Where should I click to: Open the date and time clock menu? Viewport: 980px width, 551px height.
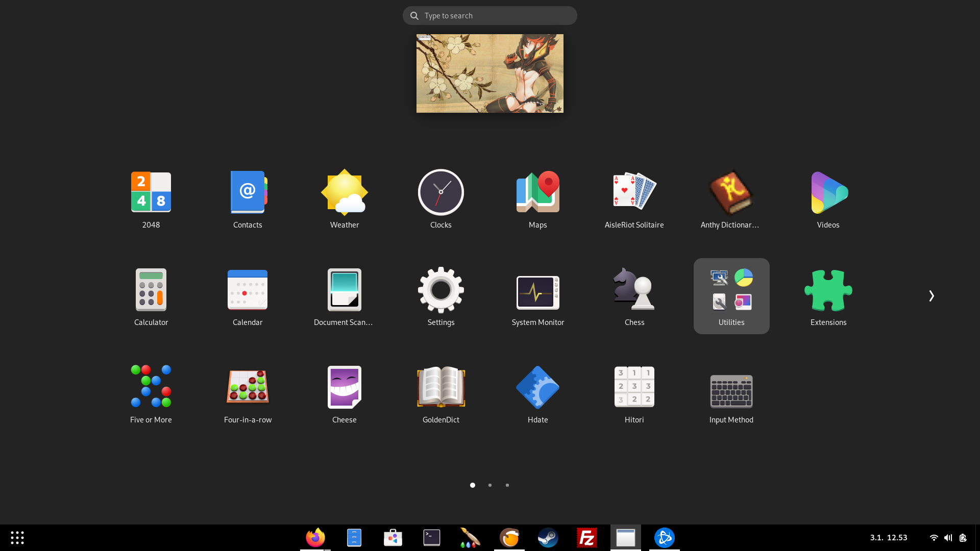[889, 538]
